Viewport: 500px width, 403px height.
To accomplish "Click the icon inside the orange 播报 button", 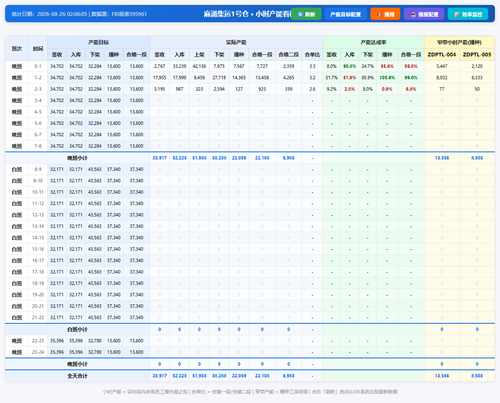I will [x=379, y=15].
